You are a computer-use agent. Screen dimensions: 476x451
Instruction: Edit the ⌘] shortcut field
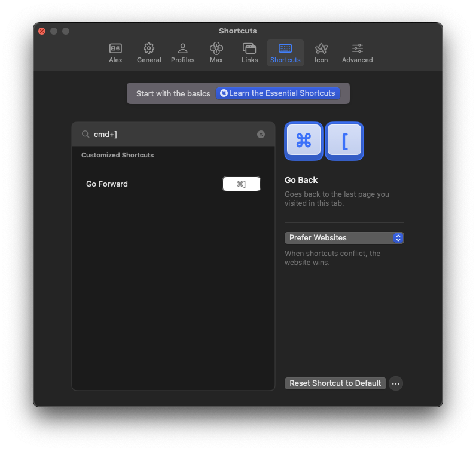(242, 184)
